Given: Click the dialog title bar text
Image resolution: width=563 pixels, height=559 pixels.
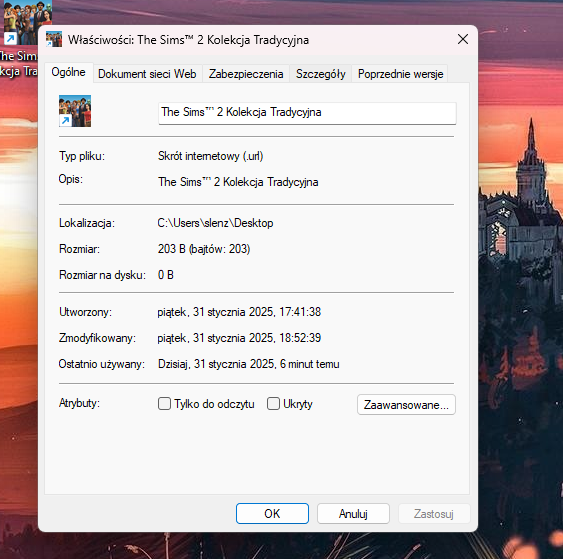Looking at the screenshot, I should pos(189,40).
